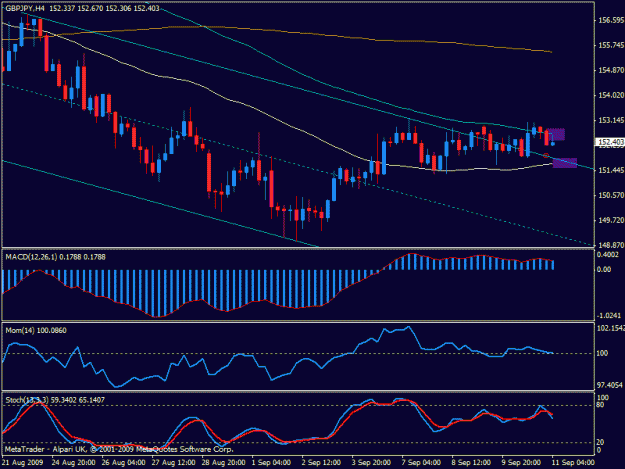Viewport: 625px width, 469px height.
Task: Click the 150.570 price axis label
Action: pos(611,195)
